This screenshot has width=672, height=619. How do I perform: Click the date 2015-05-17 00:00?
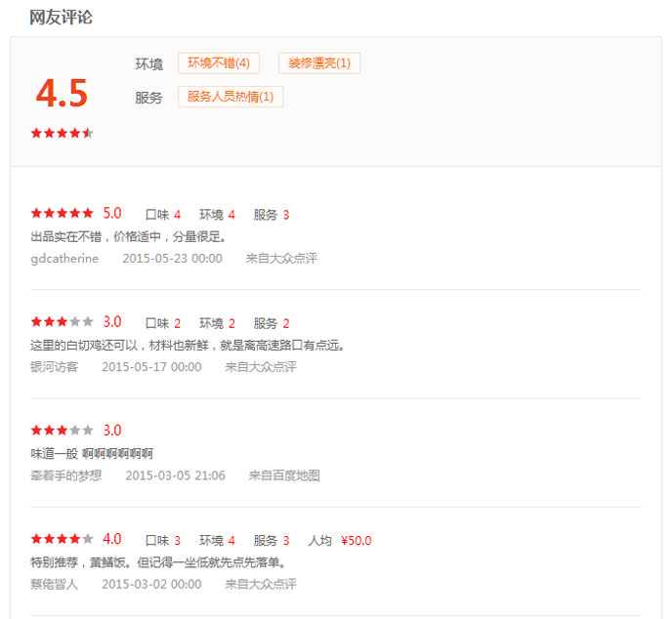(x=151, y=367)
